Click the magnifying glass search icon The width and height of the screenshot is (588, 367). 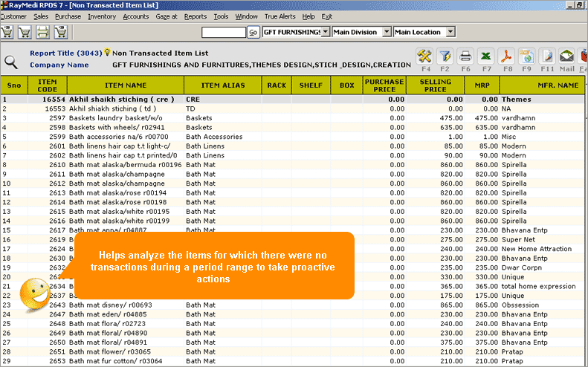[11, 62]
